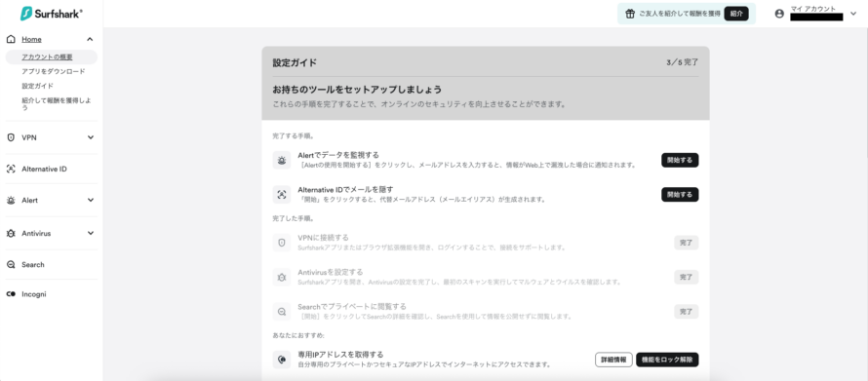Click VPNに接続する title

tap(323, 237)
